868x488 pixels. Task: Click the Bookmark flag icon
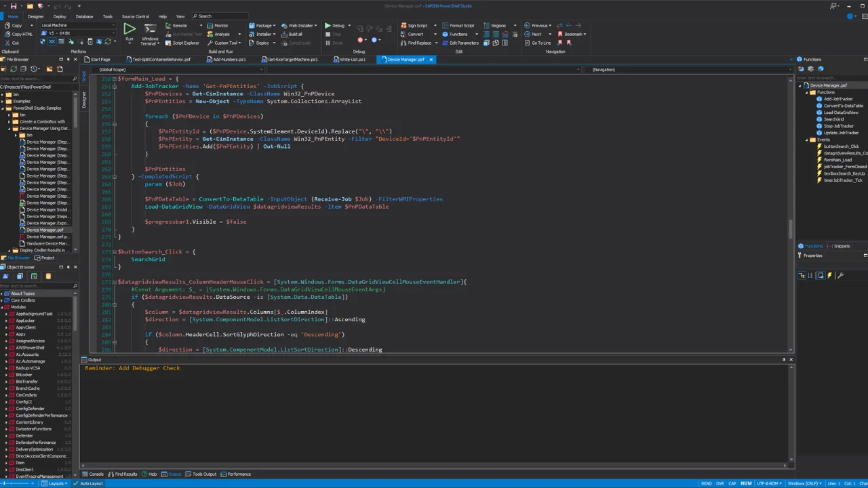click(x=561, y=34)
